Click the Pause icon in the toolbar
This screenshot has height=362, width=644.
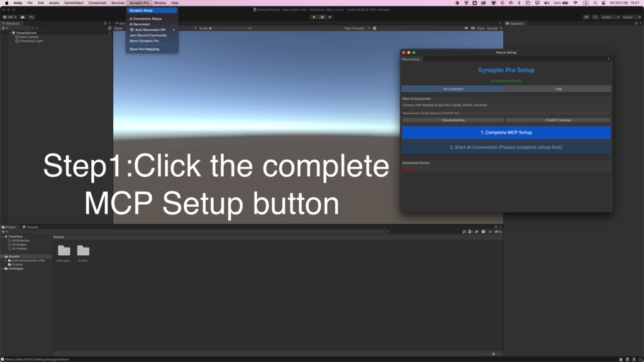click(x=322, y=17)
